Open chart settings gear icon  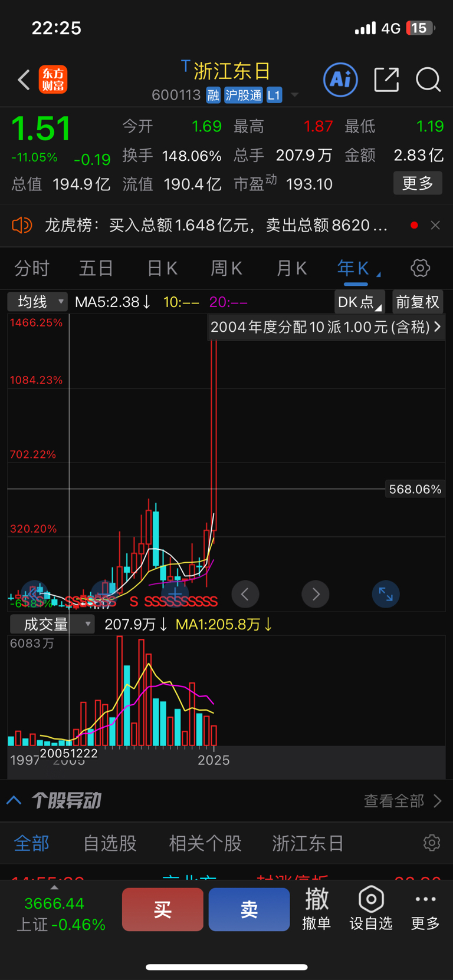[420, 268]
